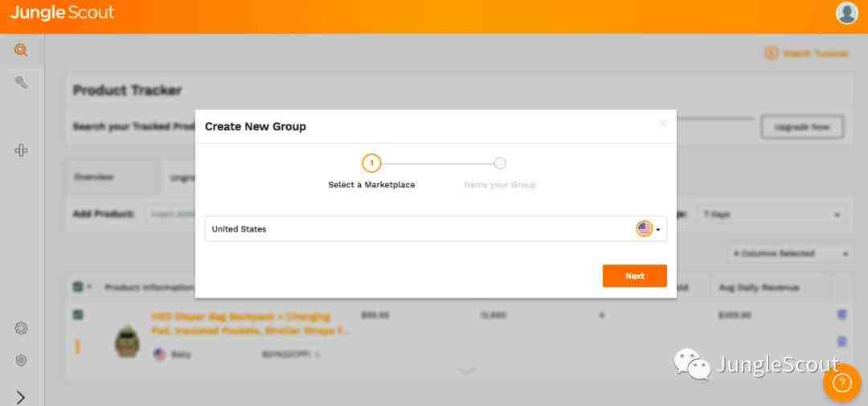868x406 pixels.
Task: Click the Avg Daily Revenue column header
Action: click(x=759, y=288)
